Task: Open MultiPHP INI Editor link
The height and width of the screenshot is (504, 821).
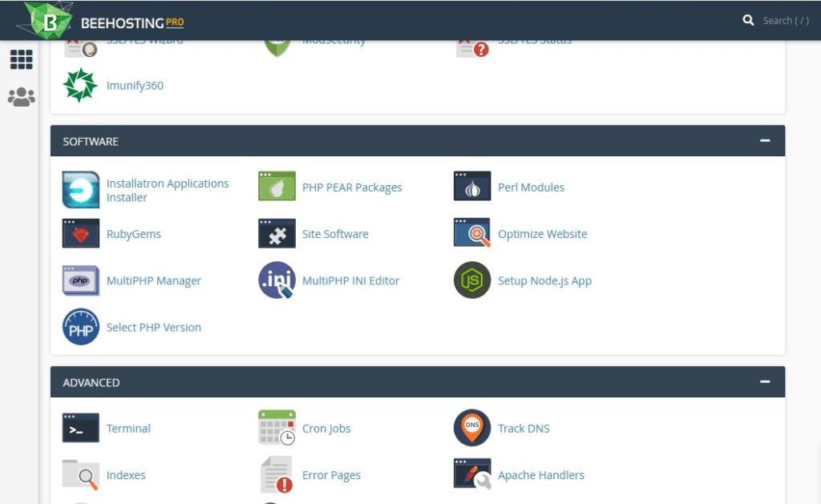Action: point(351,280)
